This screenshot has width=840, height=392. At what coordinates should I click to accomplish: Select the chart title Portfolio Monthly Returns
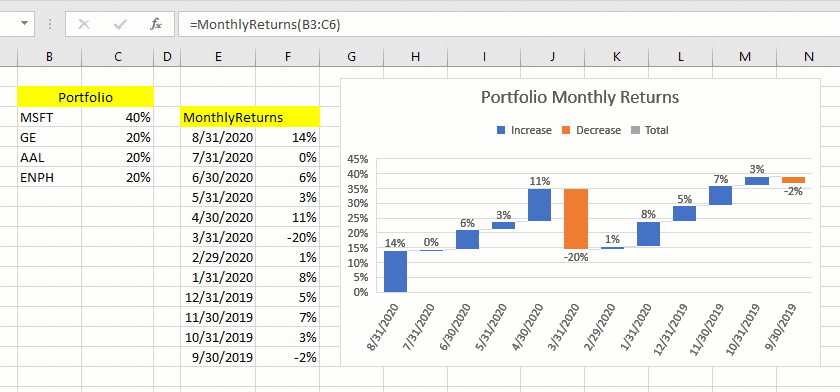point(580,97)
